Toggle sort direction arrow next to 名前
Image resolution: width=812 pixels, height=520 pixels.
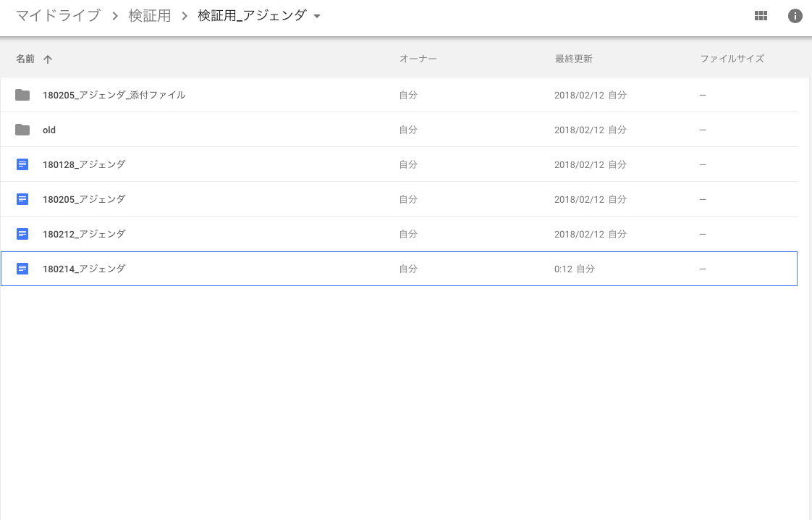[x=48, y=59]
